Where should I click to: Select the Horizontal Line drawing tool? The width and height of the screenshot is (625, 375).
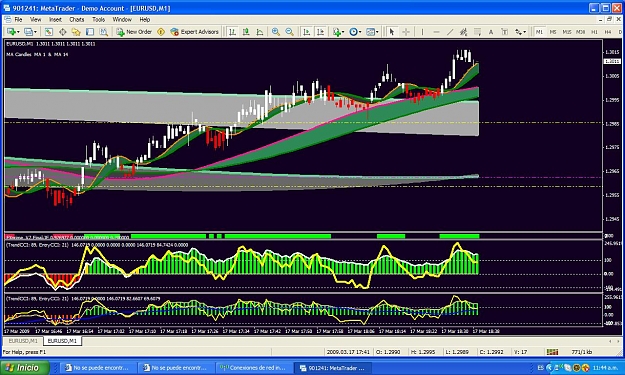coord(436,32)
